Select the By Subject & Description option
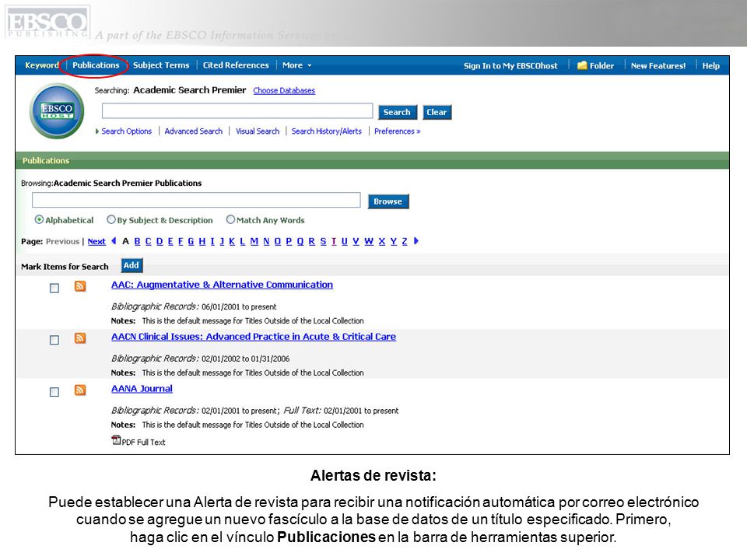Image resolution: width=747 pixels, height=560 pixels. coord(111,219)
